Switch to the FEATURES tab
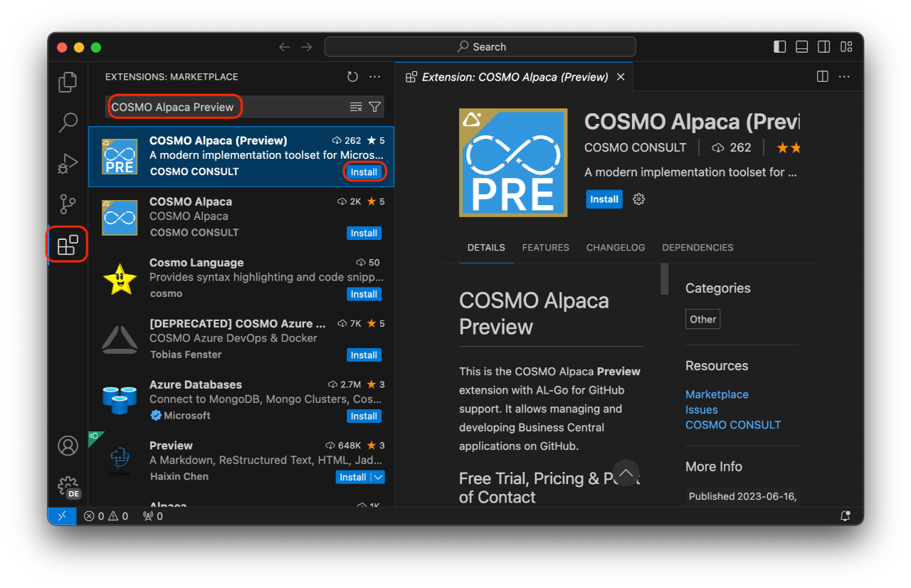 coord(545,247)
